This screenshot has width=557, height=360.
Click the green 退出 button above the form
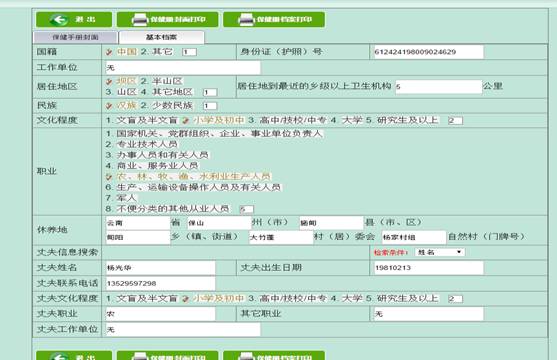point(74,19)
